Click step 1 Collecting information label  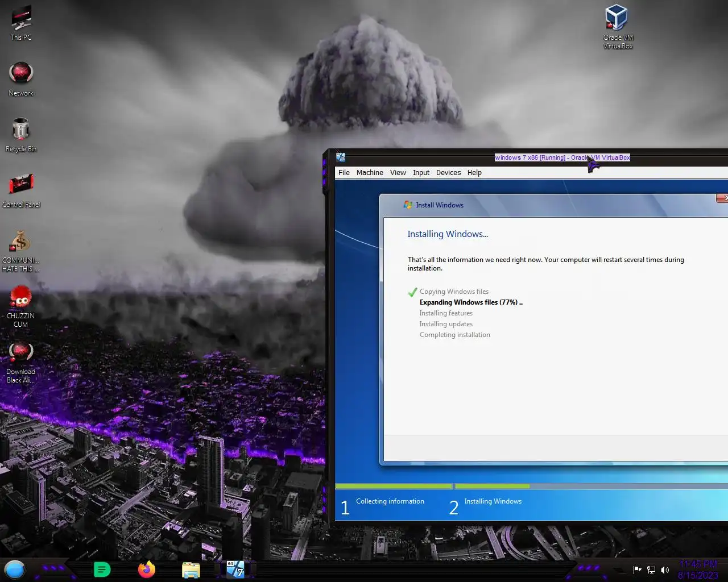pyautogui.click(x=390, y=501)
